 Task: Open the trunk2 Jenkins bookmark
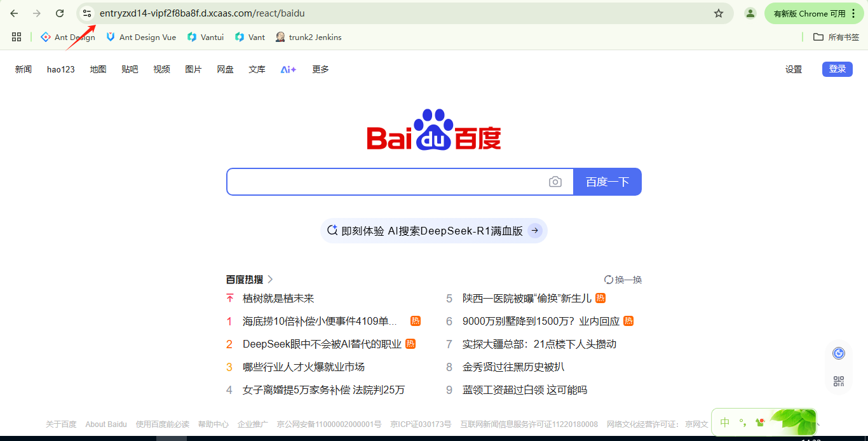pyautogui.click(x=309, y=37)
